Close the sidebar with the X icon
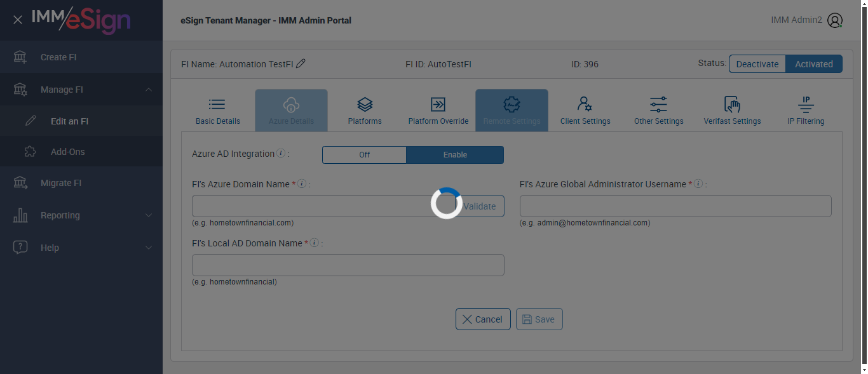The width and height of the screenshot is (868, 374). (x=18, y=20)
